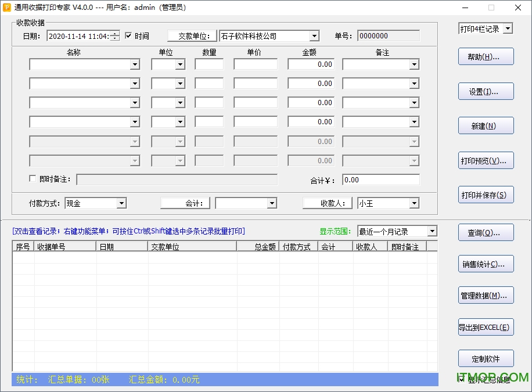The height and width of the screenshot is (392, 532).
Task: Open 销售统计(C) sales statistics
Action: coord(486,263)
